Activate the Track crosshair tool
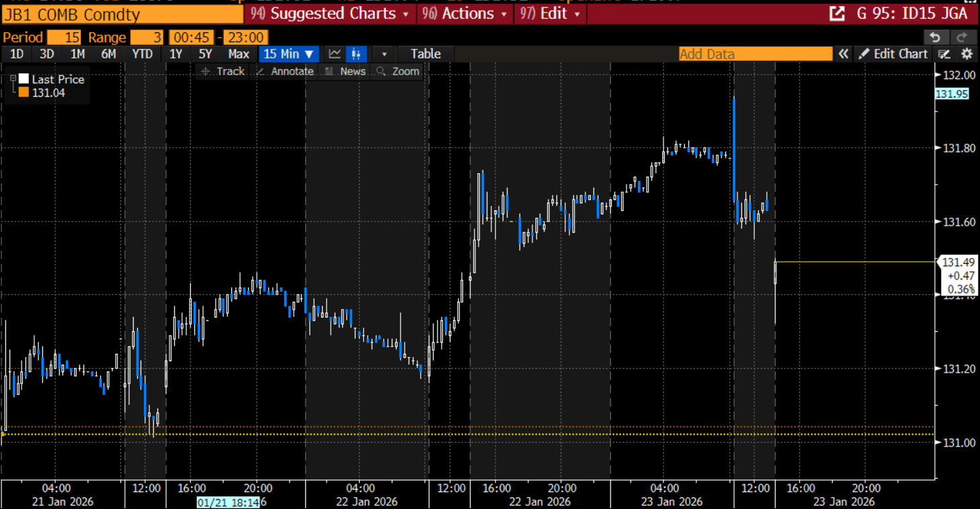The height and width of the screenshot is (509, 980). [222, 71]
